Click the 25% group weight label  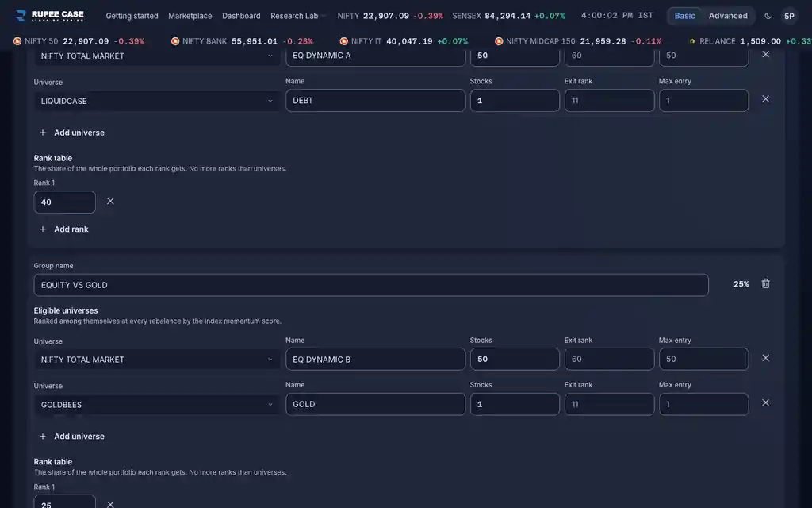[x=741, y=284]
